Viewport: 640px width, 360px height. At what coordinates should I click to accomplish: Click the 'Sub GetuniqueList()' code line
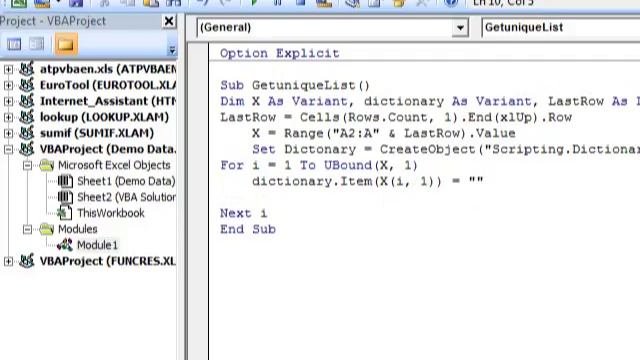295,85
